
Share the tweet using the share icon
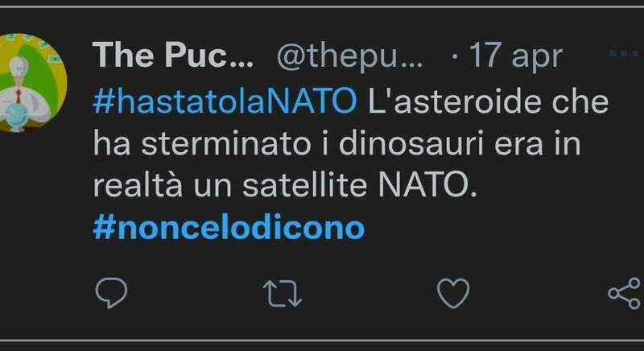(x=624, y=294)
